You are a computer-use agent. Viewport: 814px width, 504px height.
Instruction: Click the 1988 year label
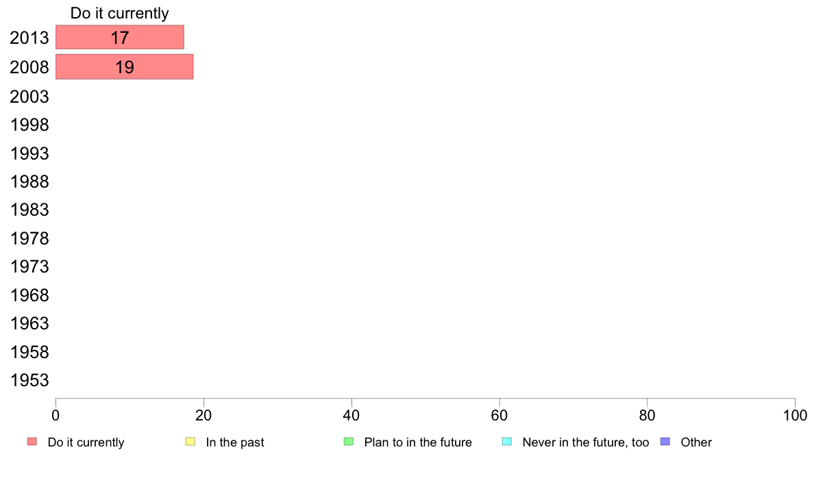[x=29, y=181]
